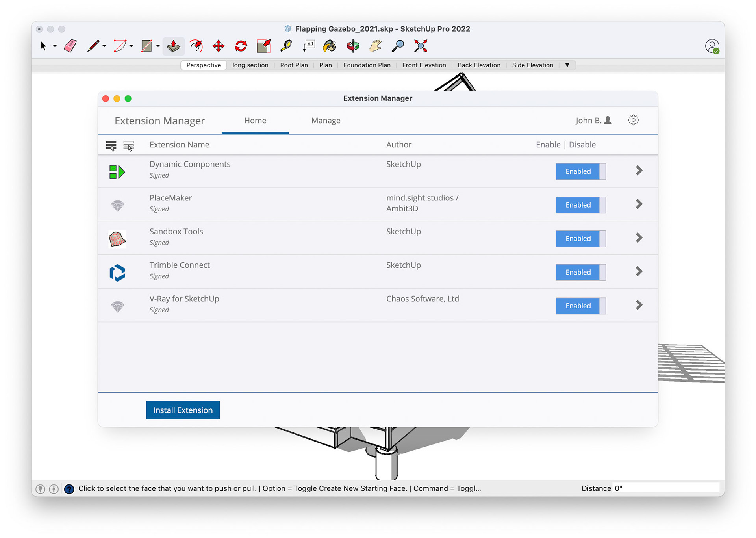756x538 pixels.
Task: Toggle Dynamic Components Enabled switch
Action: (x=580, y=171)
